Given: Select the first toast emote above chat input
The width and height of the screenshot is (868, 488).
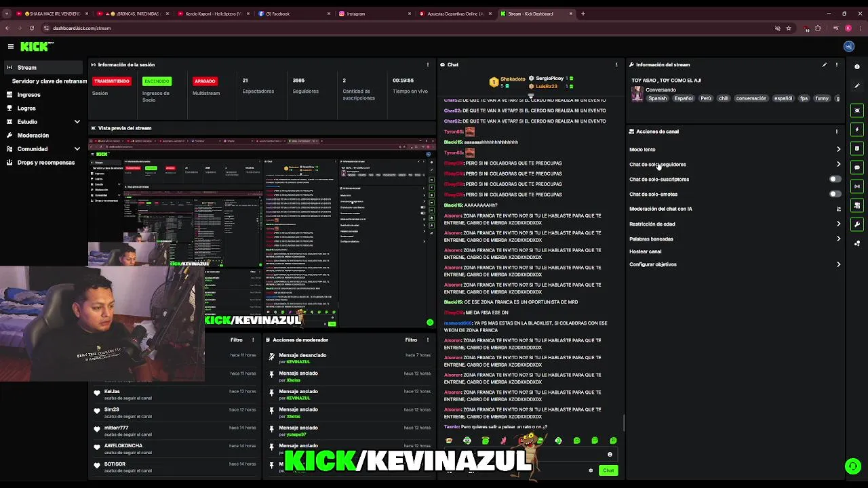Looking at the screenshot, I should pos(449,441).
